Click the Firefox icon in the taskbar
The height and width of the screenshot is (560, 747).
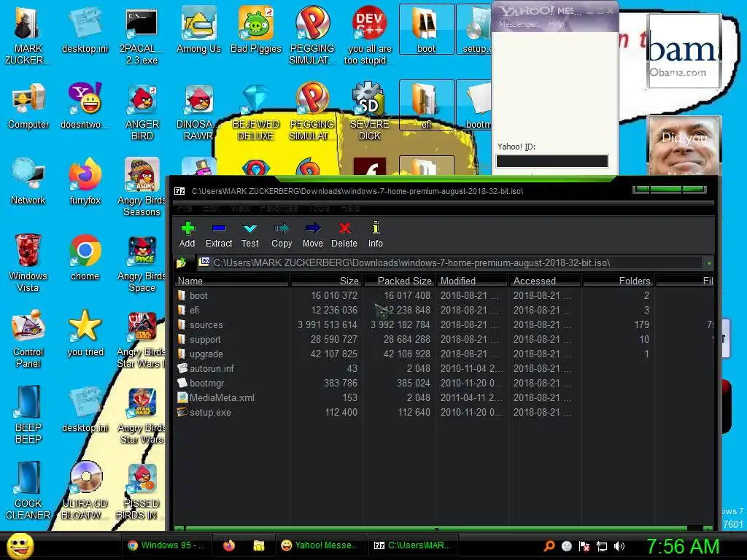pos(229,545)
